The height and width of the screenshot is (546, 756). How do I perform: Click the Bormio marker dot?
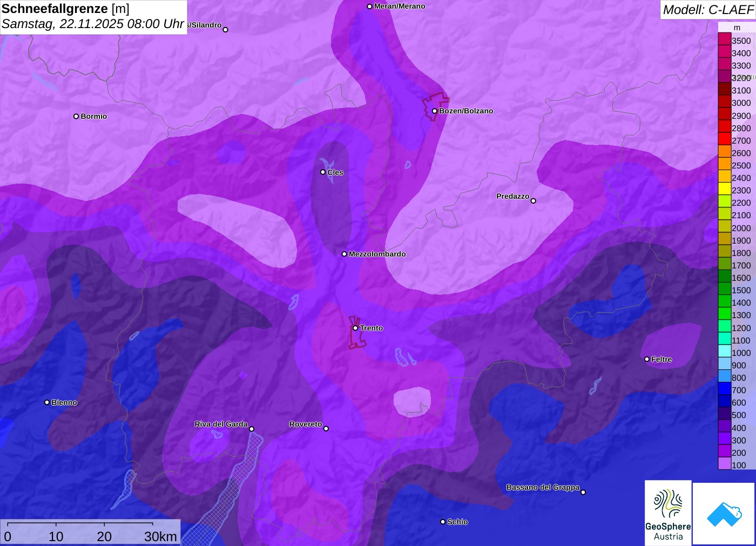[x=76, y=116]
